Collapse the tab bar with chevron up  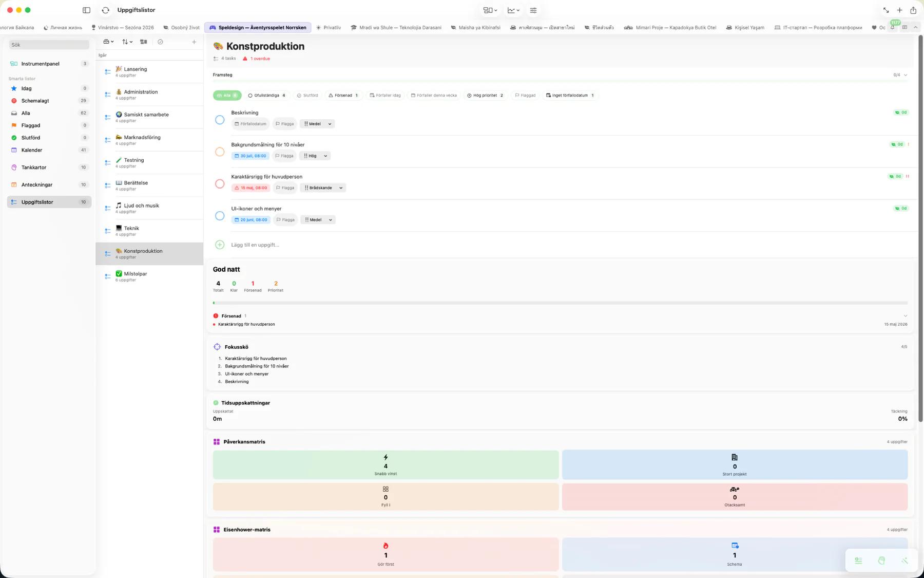tap(915, 27)
